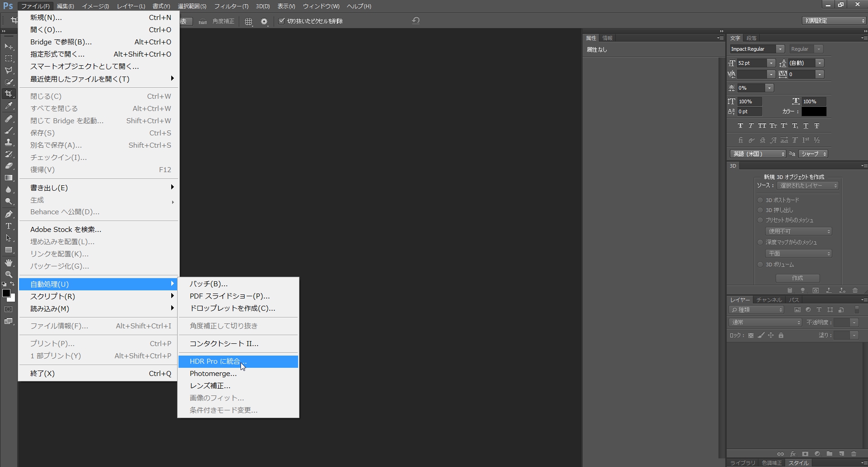
Task: Open the 52 pt font size dropdown
Action: (x=771, y=63)
